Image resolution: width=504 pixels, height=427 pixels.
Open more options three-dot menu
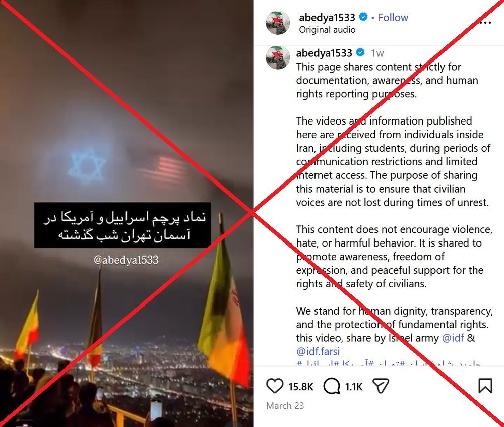click(x=485, y=23)
